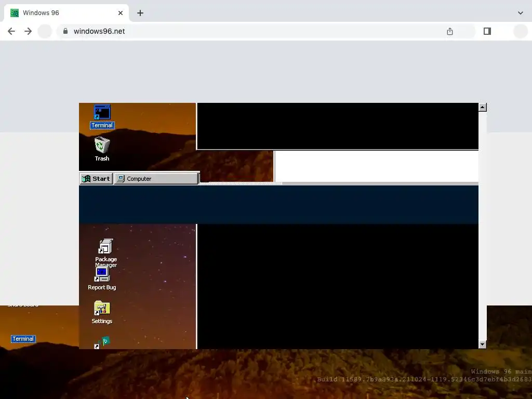Click scroll up arrow of window scrollbar
Screen dimensions: 532x399
(x=483, y=107)
